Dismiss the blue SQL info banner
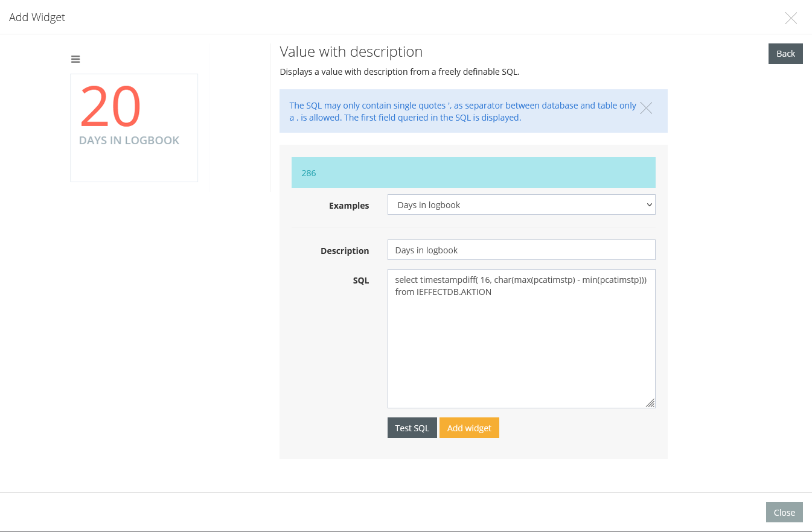This screenshot has height=532, width=812. pyautogui.click(x=646, y=108)
